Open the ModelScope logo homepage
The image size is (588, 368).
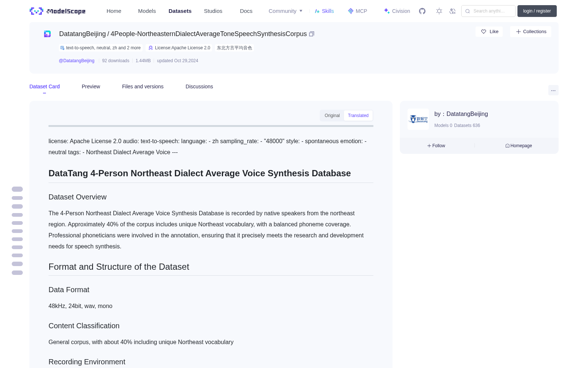click(58, 11)
